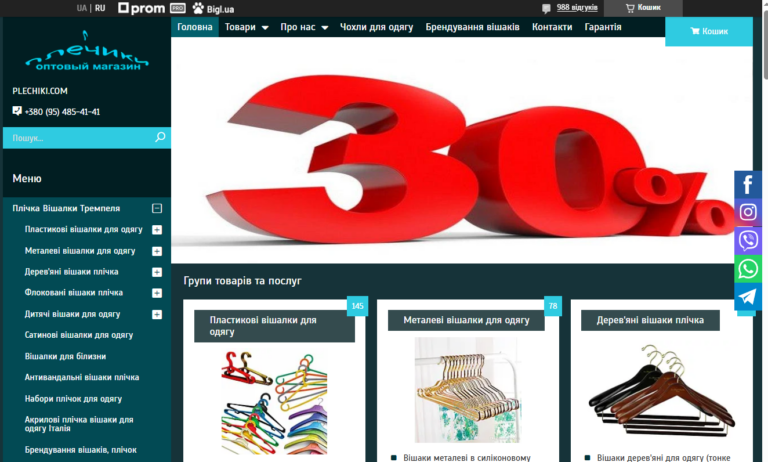Click the Плечики store logo
The height and width of the screenshot is (462, 768).
point(87,51)
